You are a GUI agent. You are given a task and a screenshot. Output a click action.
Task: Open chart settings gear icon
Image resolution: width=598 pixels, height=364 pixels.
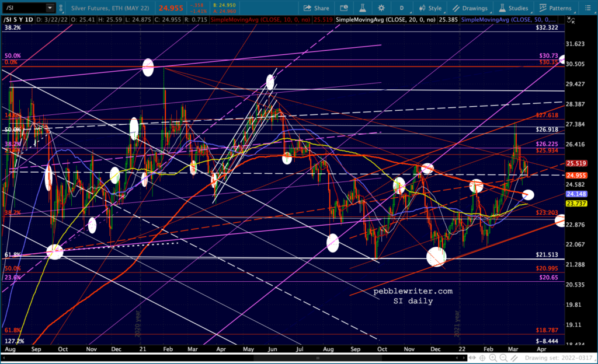point(381,8)
